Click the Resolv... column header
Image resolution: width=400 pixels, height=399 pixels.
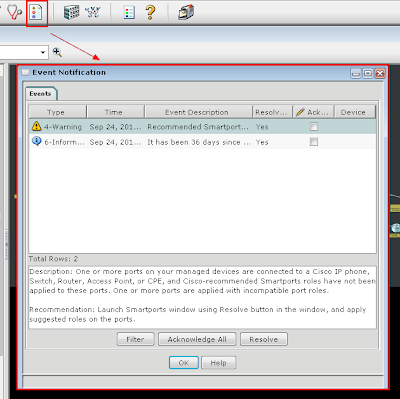point(272,112)
